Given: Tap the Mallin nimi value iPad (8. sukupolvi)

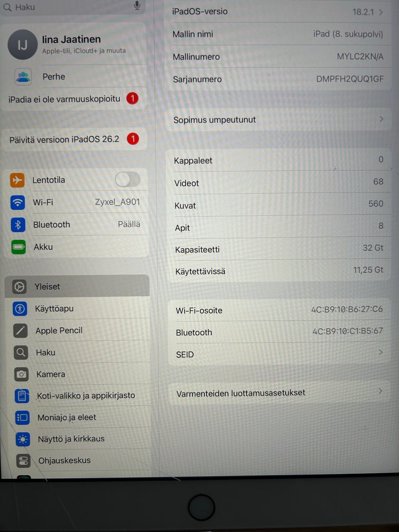Looking at the screenshot, I should tap(348, 34).
